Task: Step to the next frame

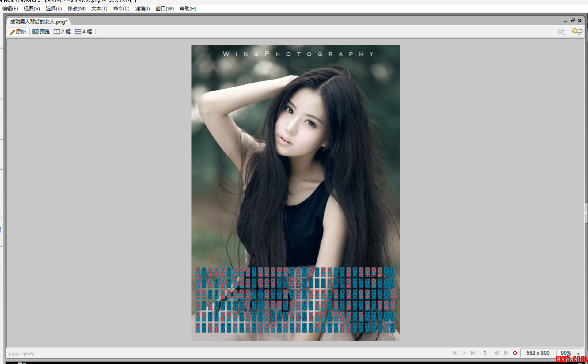Action: pos(506,353)
